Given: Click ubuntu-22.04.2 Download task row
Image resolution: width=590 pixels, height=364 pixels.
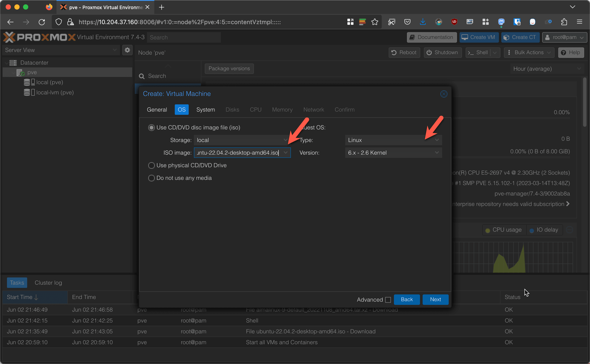Looking at the screenshot, I should [x=295, y=332].
